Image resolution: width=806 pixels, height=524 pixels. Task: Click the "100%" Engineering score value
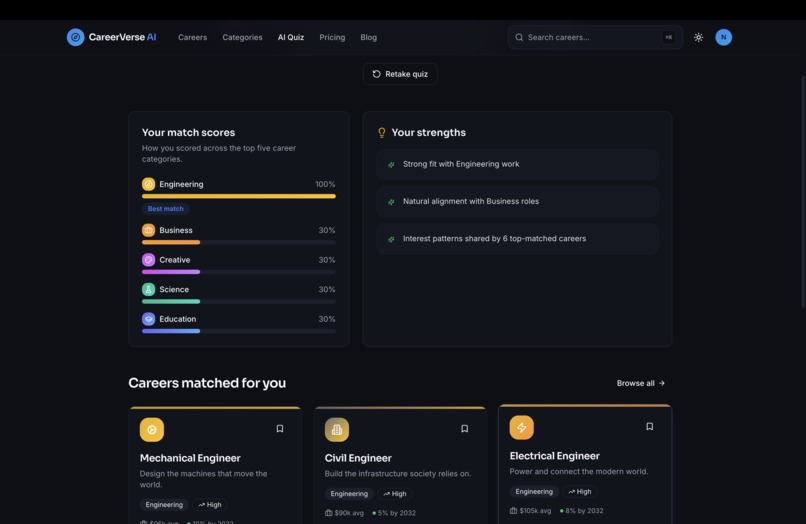click(x=325, y=184)
